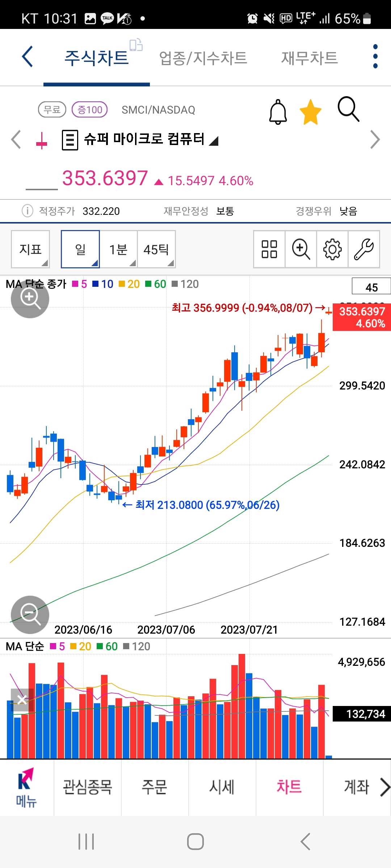This screenshot has height=868, width=391.
Task: Tap the 최고 356.9999 high marker
Action: pyautogui.click(x=248, y=308)
